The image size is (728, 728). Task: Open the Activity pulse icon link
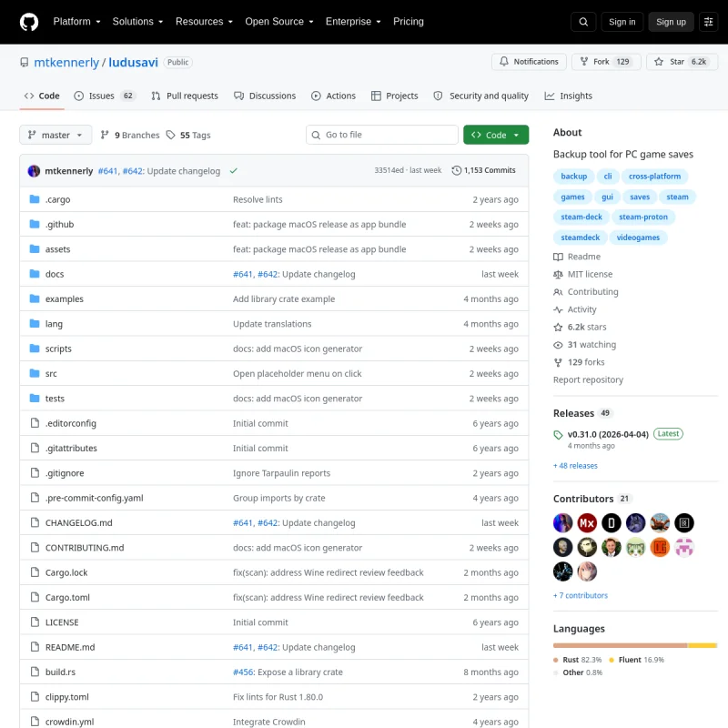click(x=558, y=309)
